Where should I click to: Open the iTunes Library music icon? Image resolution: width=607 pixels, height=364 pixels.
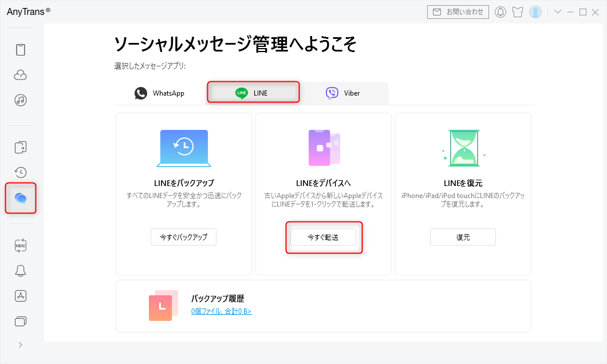[x=21, y=100]
